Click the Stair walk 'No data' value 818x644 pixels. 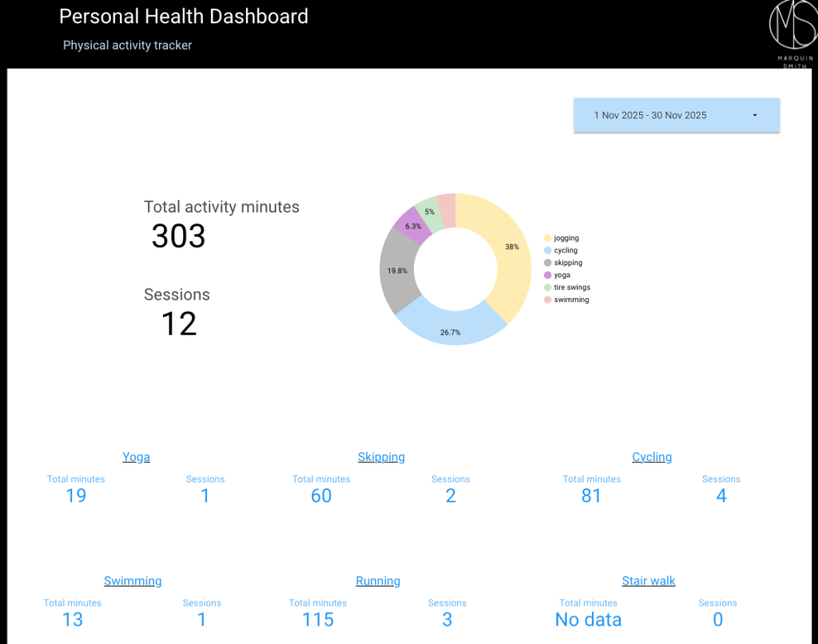(x=588, y=620)
